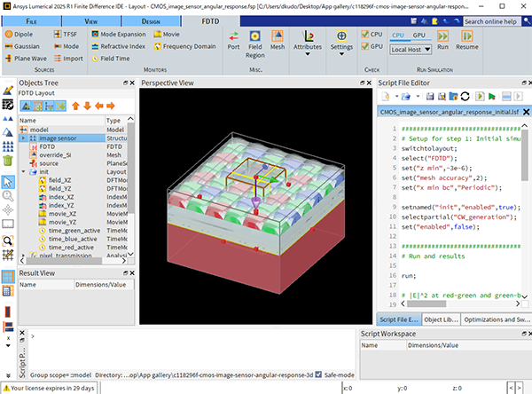Screen dimensions: 532x394
Task: Click the script editor horizontal scrollbar
Action: pos(426,303)
